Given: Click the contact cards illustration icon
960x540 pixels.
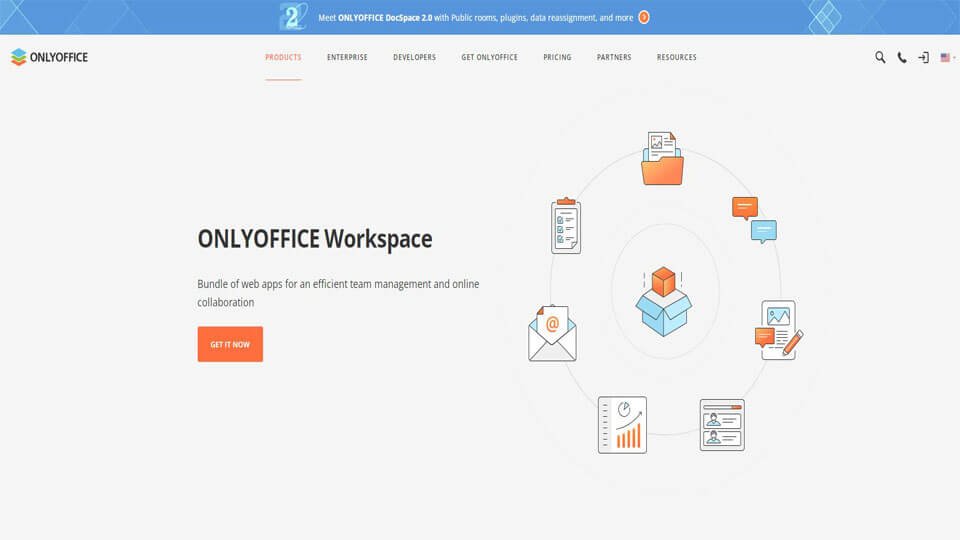Looking at the screenshot, I should point(722,425).
